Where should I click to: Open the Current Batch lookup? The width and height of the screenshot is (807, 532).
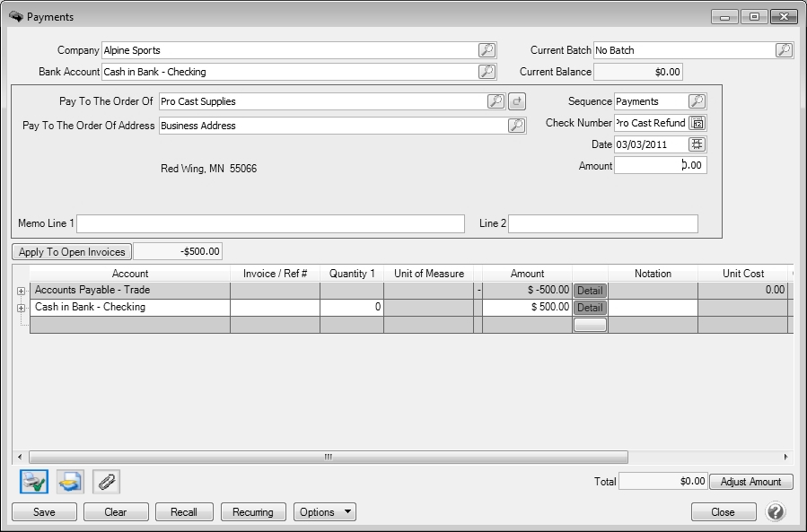pyautogui.click(x=784, y=50)
